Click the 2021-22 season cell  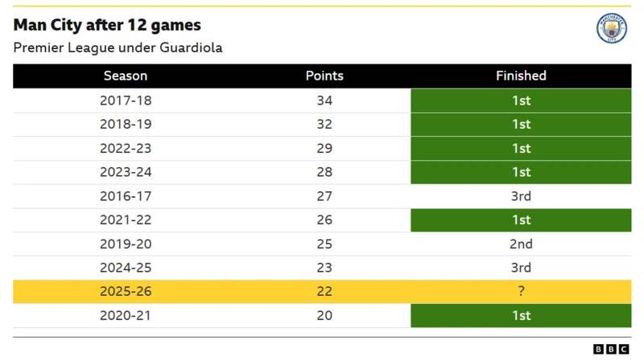(126, 220)
